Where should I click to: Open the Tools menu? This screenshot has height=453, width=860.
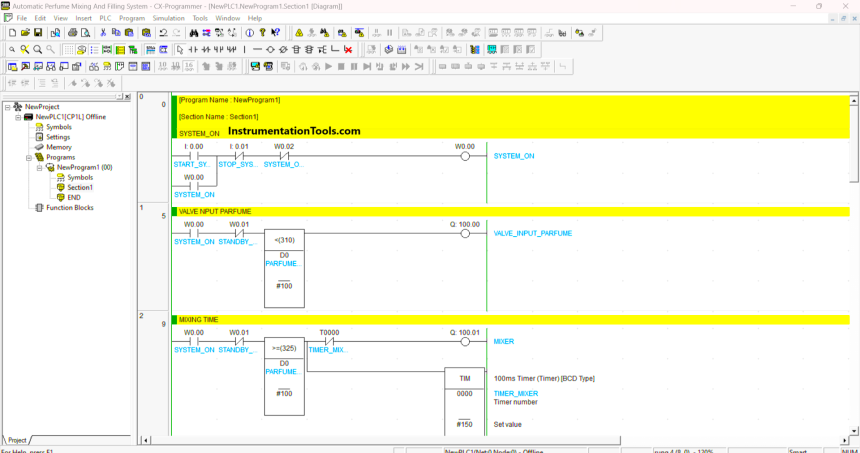(x=200, y=18)
